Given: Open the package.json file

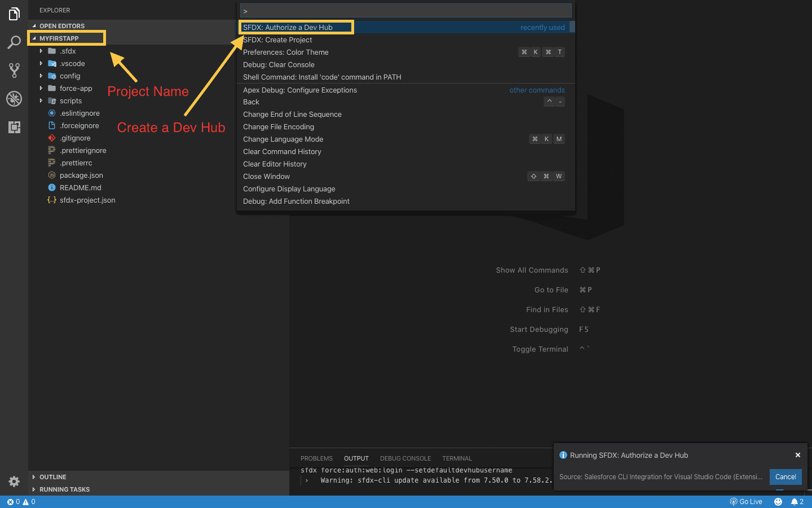Looking at the screenshot, I should click(81, 175).
